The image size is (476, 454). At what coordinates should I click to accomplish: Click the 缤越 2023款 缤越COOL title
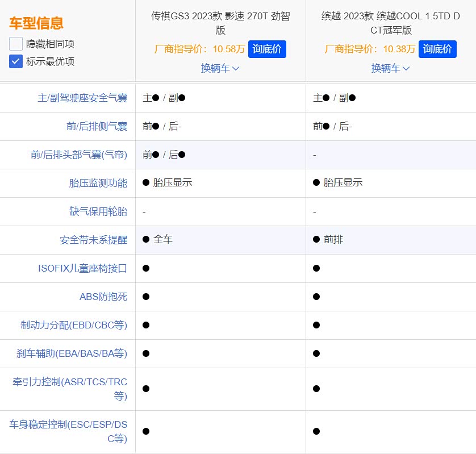[391, 23]
